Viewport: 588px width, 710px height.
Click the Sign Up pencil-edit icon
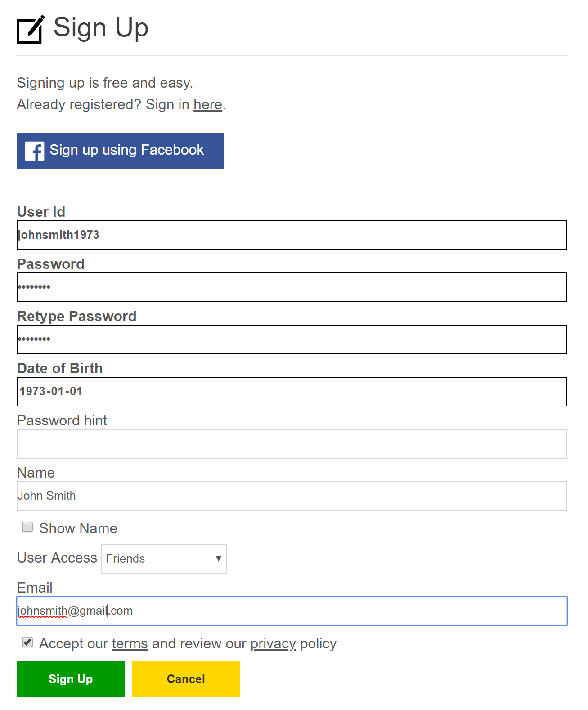pos(31,30)
